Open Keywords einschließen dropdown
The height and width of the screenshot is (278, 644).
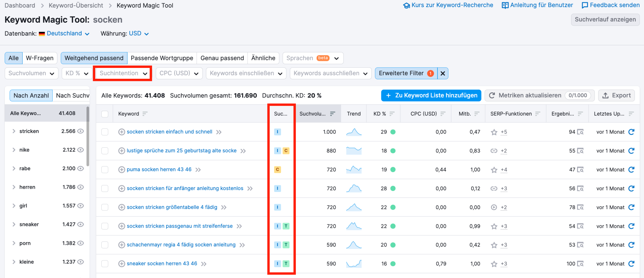click(x=246, y=73)
